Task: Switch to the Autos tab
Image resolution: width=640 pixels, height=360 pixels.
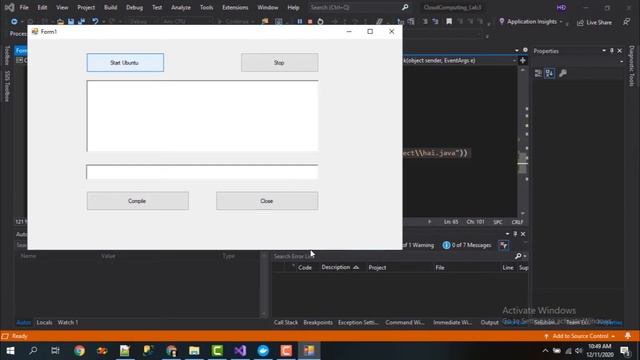Action: [x=23, y=322]
